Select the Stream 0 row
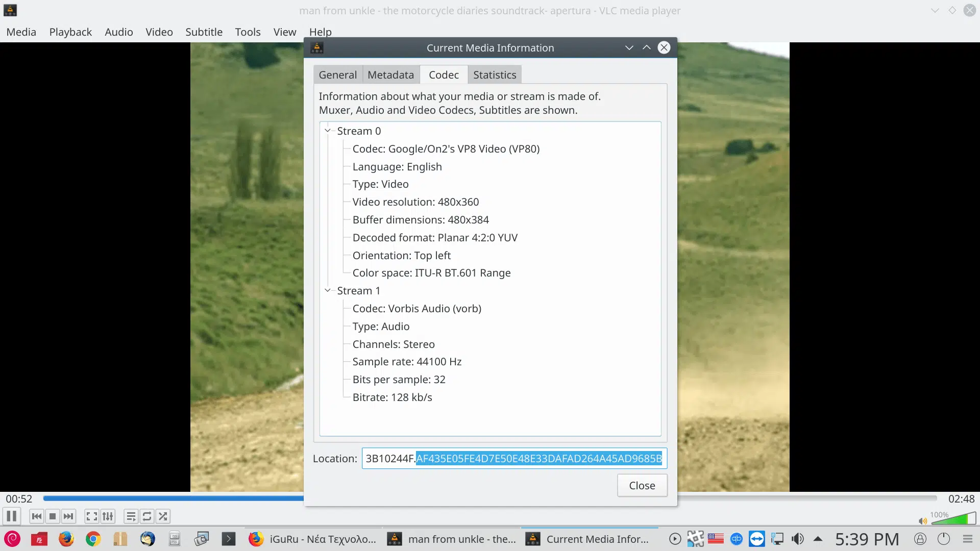Image resolution: width=980 pixels, height=551 pixels. click(359, 131)
